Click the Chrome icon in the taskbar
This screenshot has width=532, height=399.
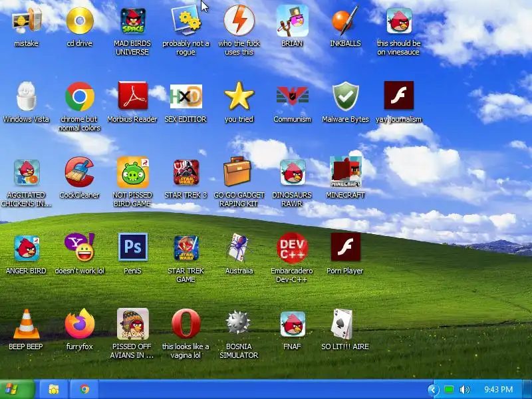point(84,389)
